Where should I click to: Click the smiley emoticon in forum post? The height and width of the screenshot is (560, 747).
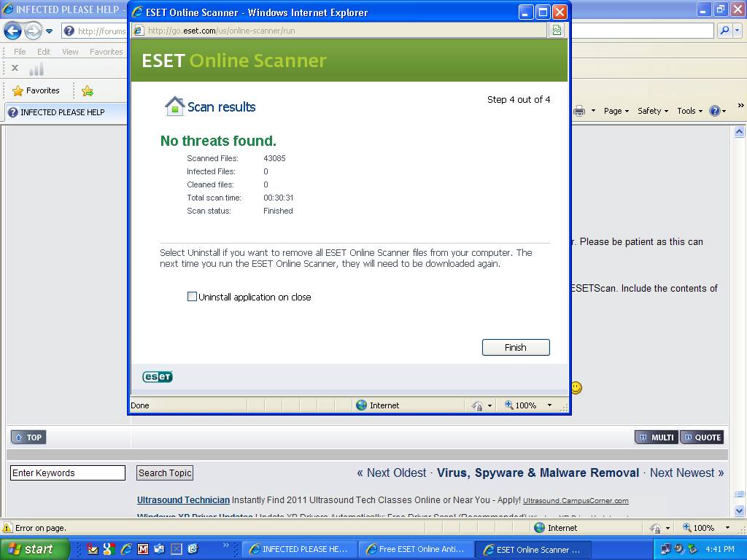(x=576, y=388)
